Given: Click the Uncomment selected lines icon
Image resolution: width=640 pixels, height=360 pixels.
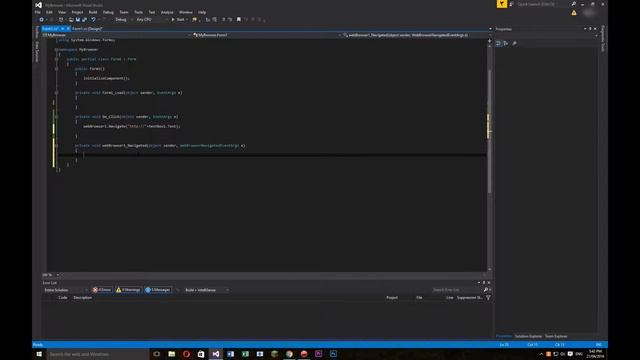Looking at the screenshot, I should 230,20.
